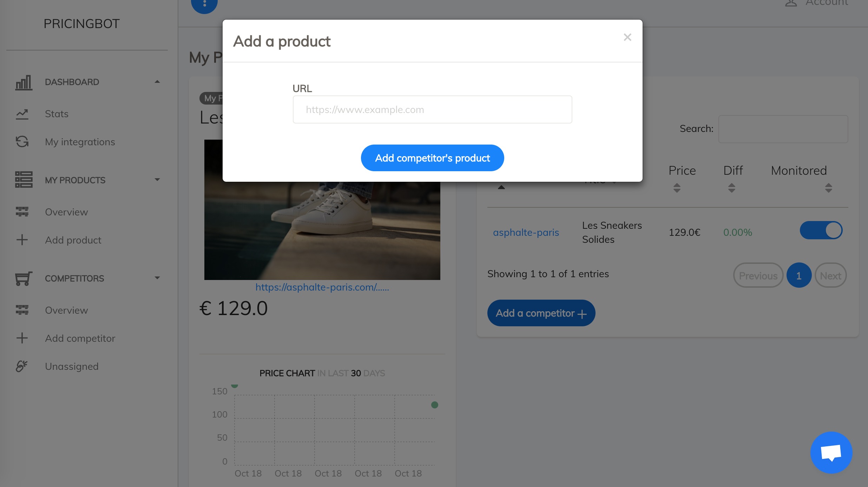This screenshot has height=487, width=868.
Task: Click the Unassigned broken-link icon
Action: tap(22, 366)
